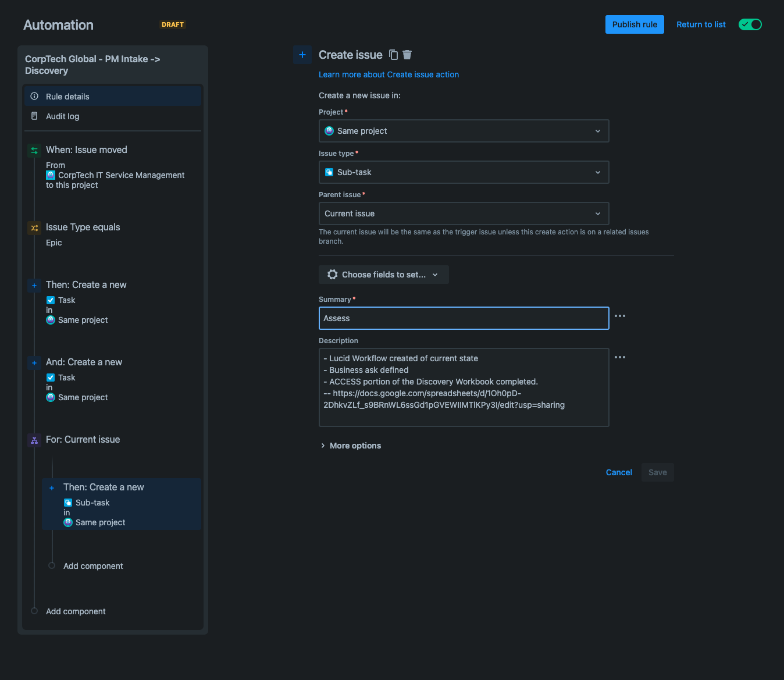The image size is (784, 680).
Task: Switch to the Audit log tab
Action: coord(62,116)
